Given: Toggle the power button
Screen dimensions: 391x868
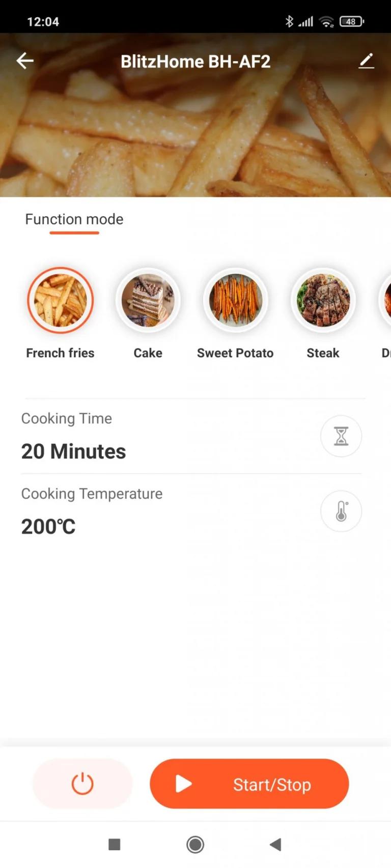Looking at the screenshot, I should (x=82, y=784).
